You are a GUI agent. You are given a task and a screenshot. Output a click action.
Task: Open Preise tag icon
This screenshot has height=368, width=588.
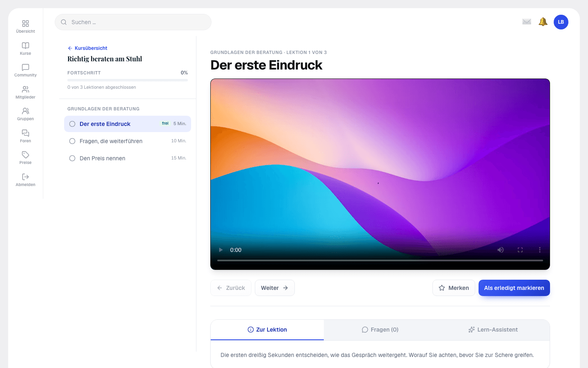(25, 155)
